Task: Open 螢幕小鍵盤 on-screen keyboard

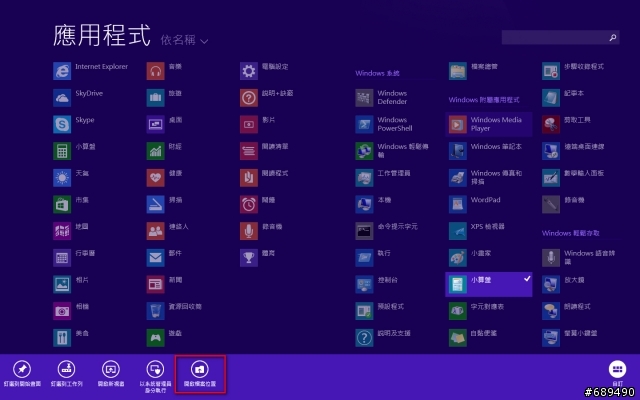Action: 570,338
